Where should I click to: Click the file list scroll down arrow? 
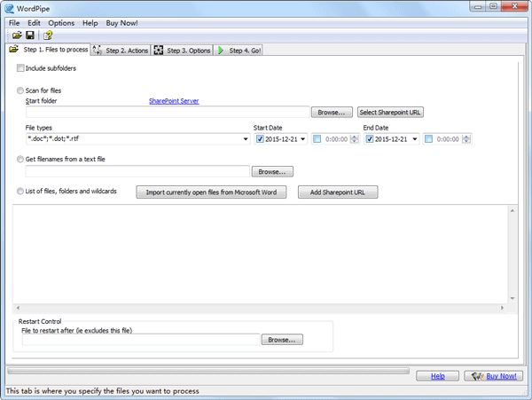coord(512,299)
